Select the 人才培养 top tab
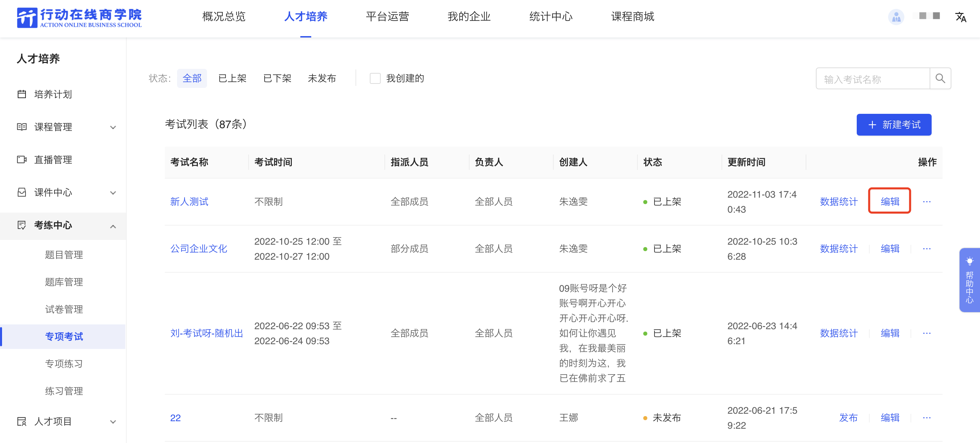 point(305,16)
